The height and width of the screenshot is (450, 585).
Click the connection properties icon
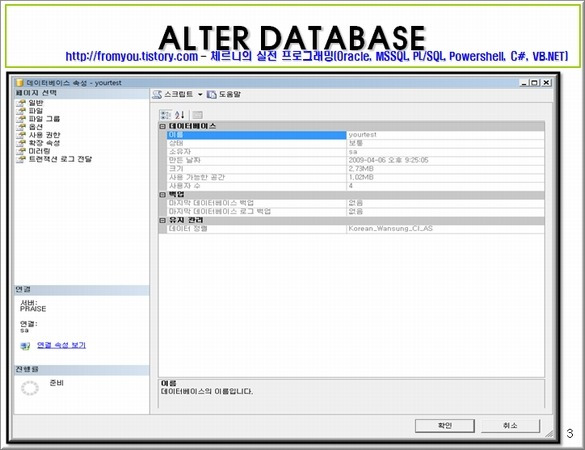click(x=25, y=346)
